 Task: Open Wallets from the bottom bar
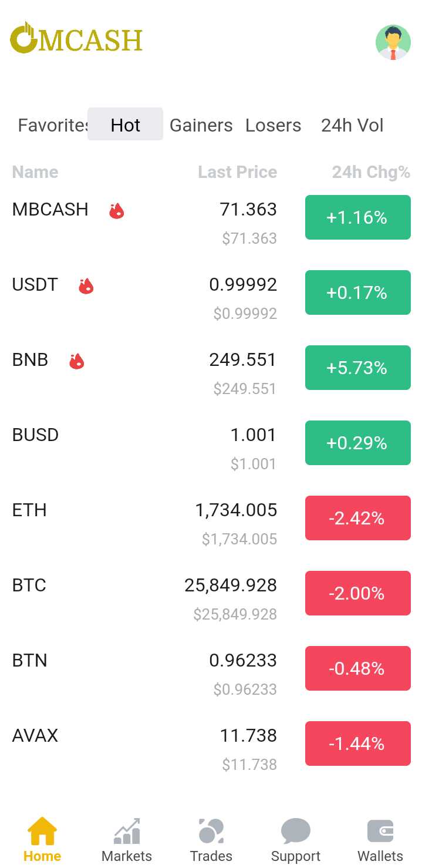click(x=380, y=840)
